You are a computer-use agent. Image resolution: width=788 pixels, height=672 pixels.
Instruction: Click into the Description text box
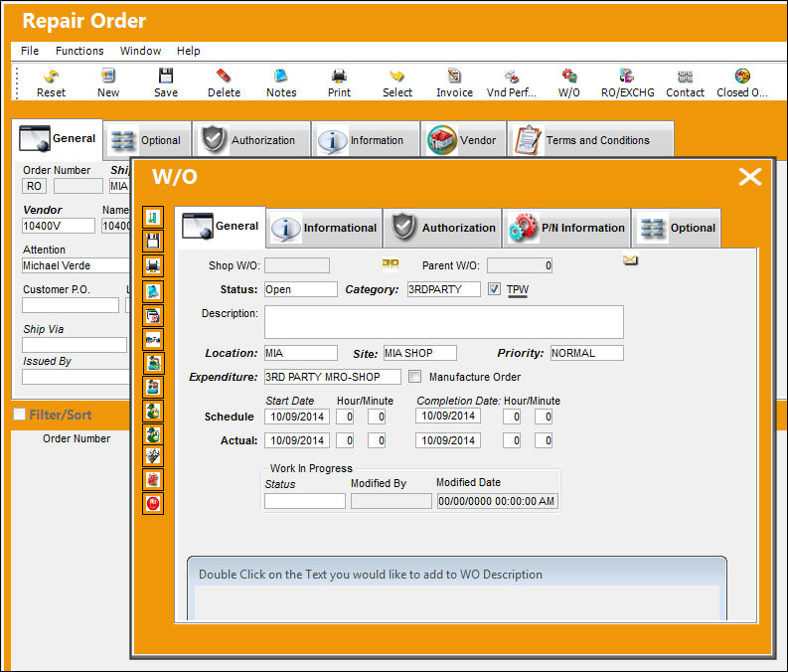click(444, 322)
